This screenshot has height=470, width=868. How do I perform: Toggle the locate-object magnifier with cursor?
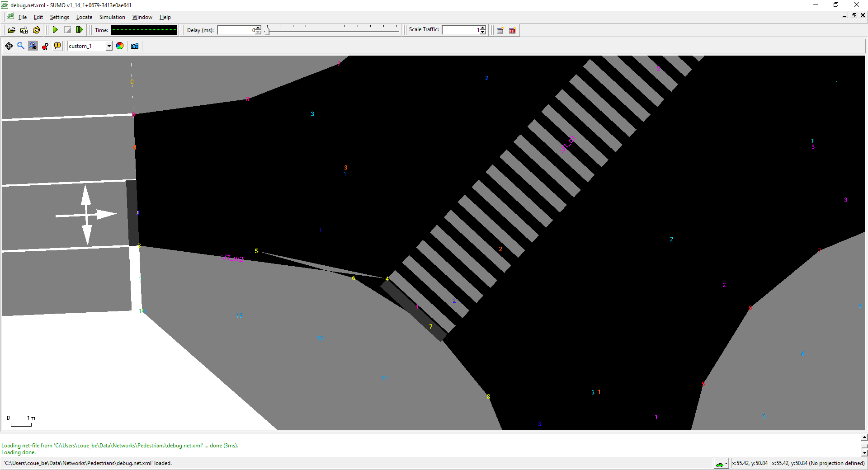point(33,46)
